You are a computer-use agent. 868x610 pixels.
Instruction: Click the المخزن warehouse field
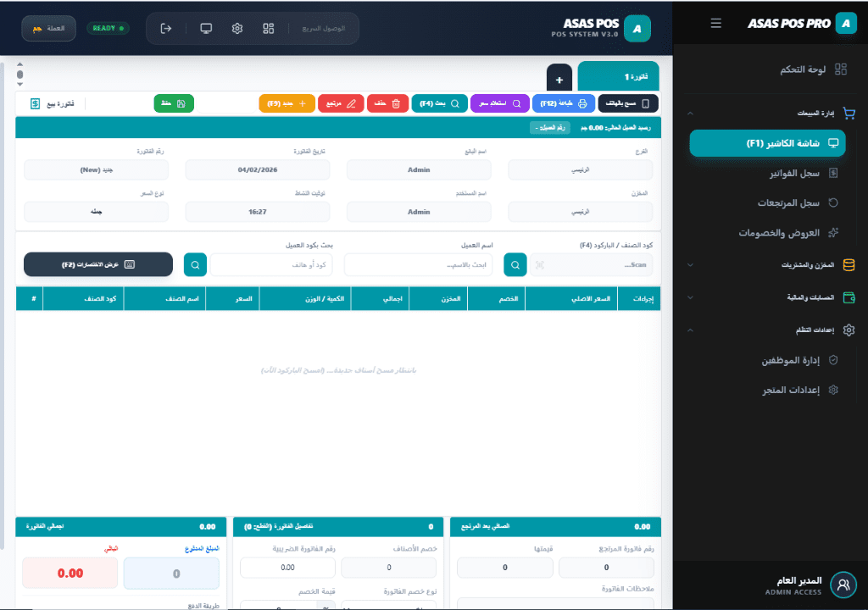(580, 212)
